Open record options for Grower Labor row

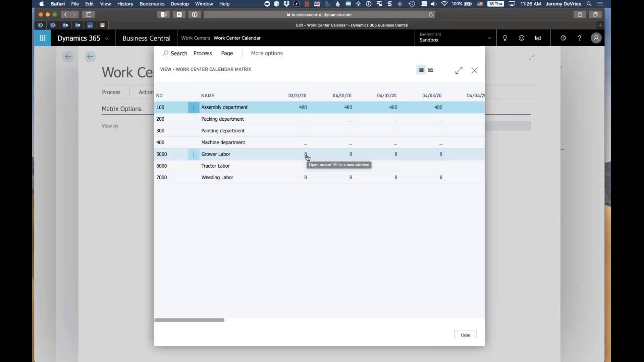point(194,154)
